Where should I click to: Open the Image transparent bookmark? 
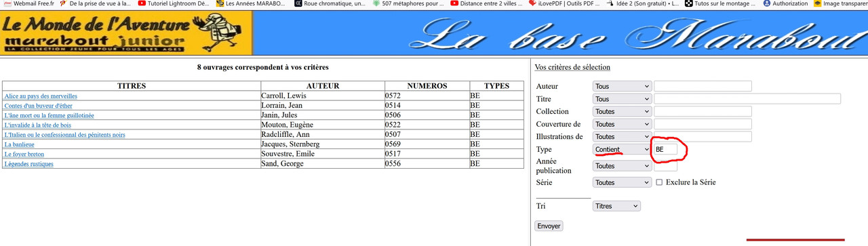click(840, 3)
